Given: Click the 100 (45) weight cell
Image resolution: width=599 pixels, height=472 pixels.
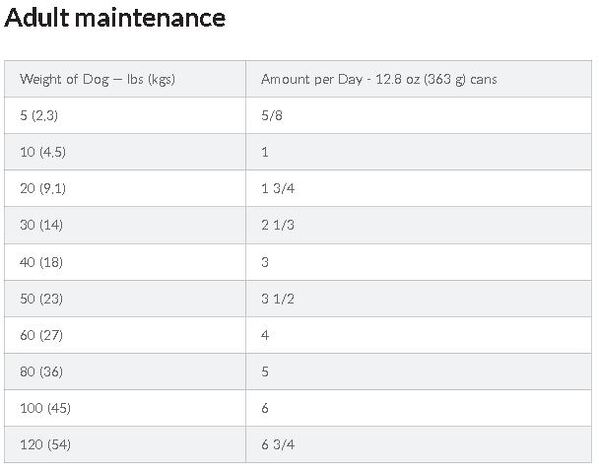Looking at the screenshot, I should (125, 408).
